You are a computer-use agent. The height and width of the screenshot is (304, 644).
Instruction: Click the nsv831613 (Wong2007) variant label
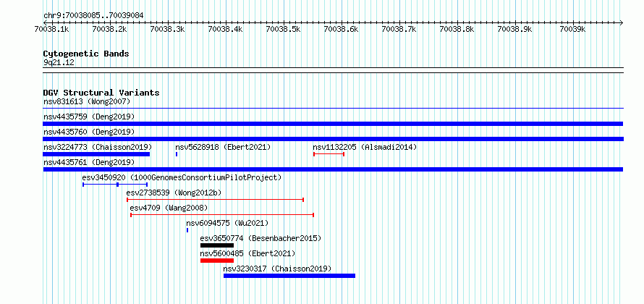click(87, 101)
